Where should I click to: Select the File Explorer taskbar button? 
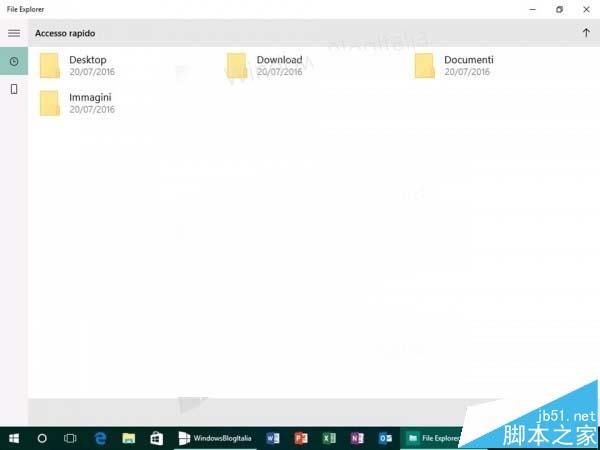point(432,438)
